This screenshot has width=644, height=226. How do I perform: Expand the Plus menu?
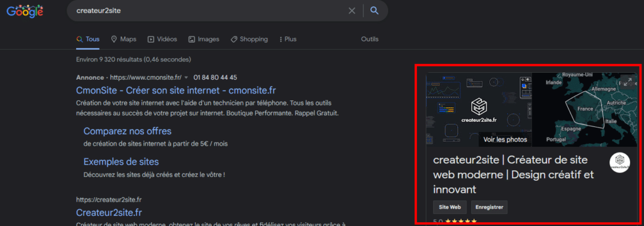(x=288, y=40)
